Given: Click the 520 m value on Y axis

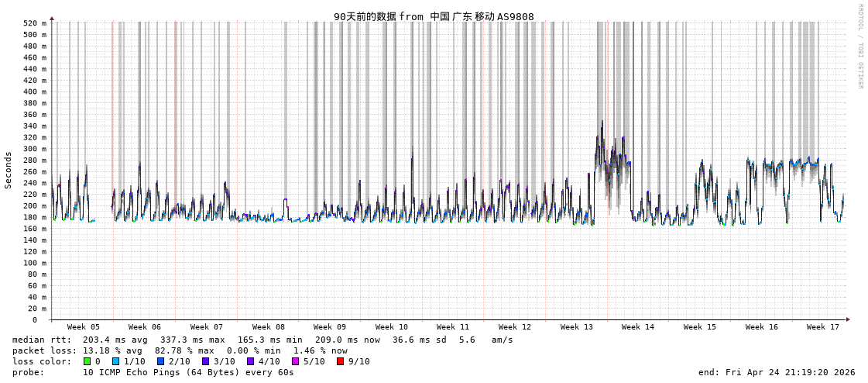Looking at the screenshot, I should click(x=34, y=23).
